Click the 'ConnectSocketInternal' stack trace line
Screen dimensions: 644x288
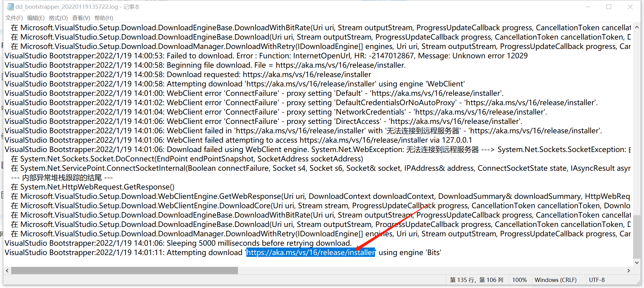pyautogui.click(x=321, y=168)
